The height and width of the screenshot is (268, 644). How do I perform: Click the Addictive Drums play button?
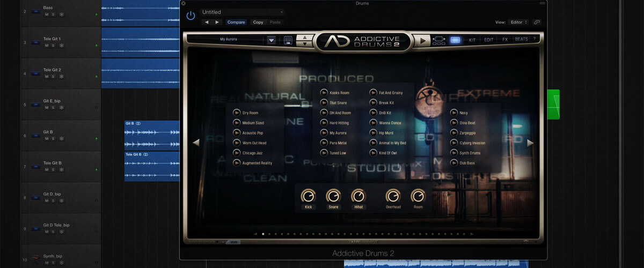[x=423, y=40]
